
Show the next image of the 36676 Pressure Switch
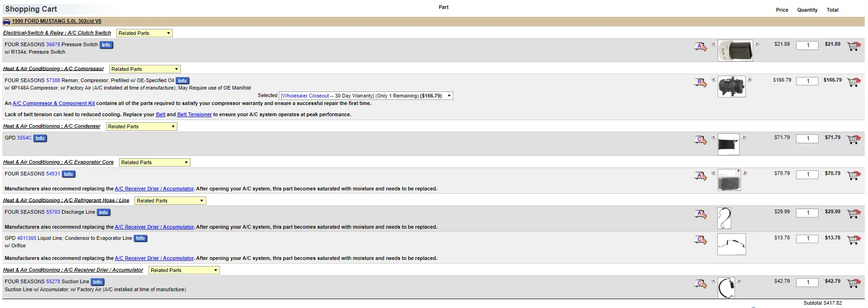click(x=757, y=44)
